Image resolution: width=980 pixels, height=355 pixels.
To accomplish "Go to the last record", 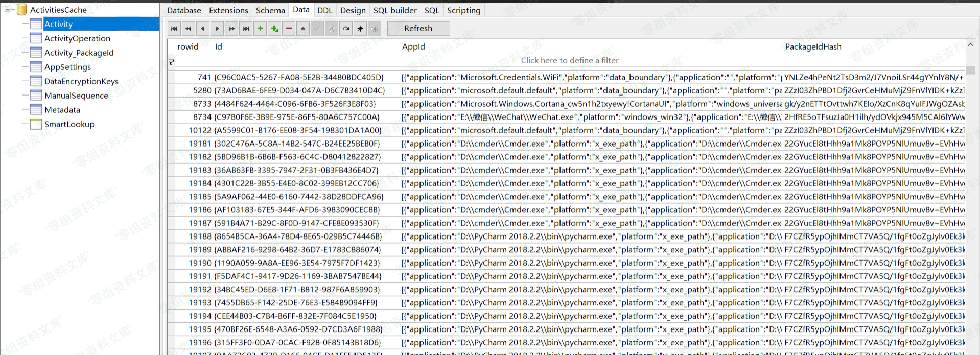I will (x=246, y=29).
